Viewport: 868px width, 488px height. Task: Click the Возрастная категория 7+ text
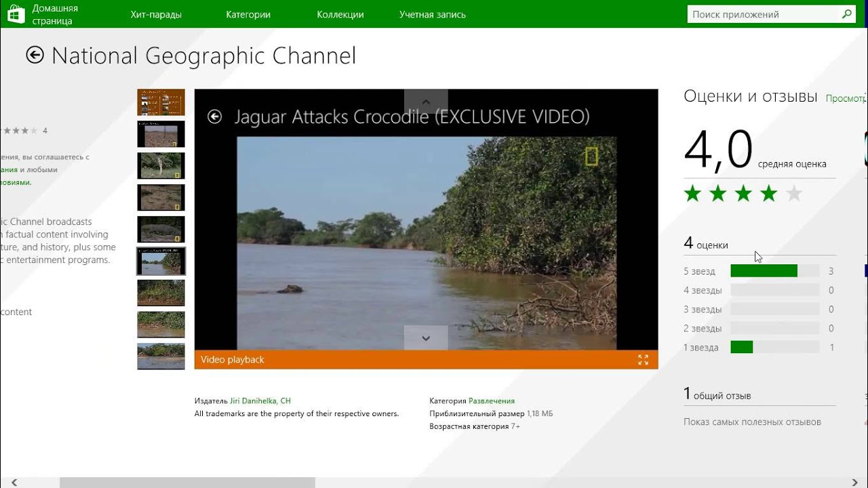475,426
